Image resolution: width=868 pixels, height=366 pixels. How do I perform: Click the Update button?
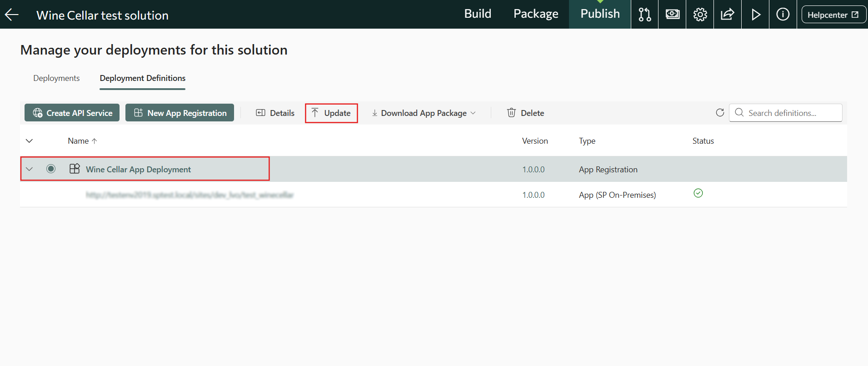click(x=331, y=113)
